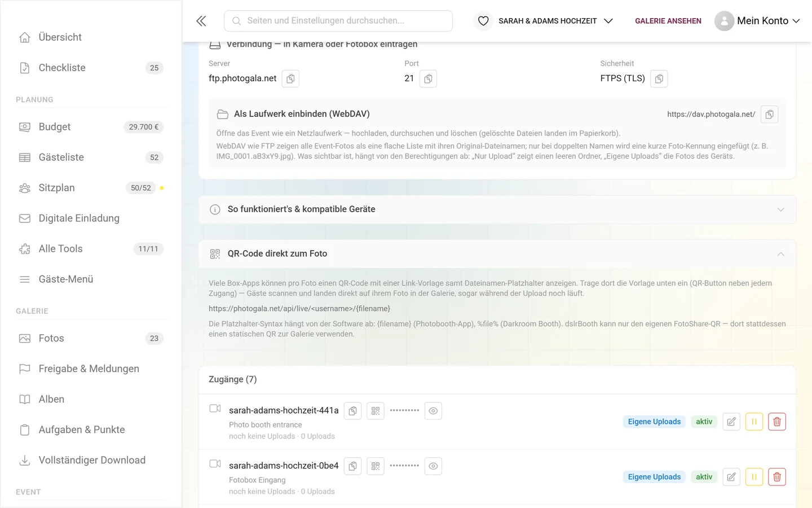
Task: Pause the sarah-adams-hochzeit-441a access
Action: click(754, 422)
